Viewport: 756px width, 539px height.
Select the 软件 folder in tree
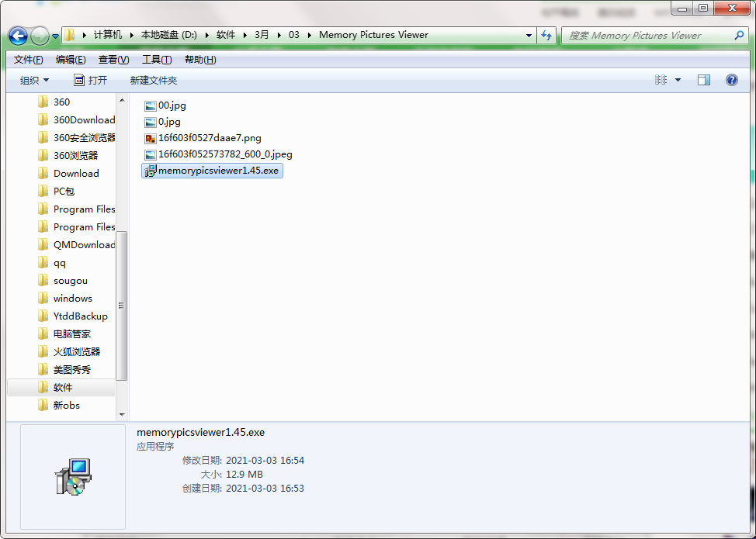[61, 387]
